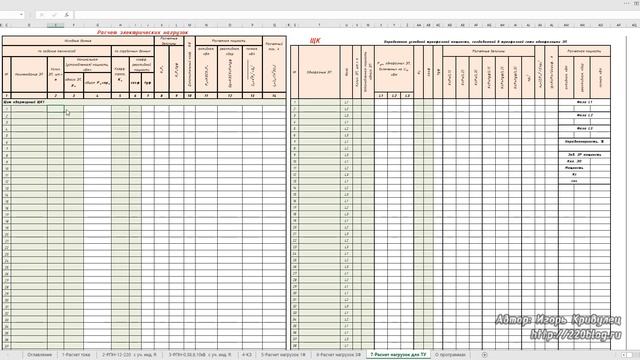Viewport: 640px width, 360px height.
Task: Select the '7-Расчет нагрузок для ТУ' sheet tab
Action: click(398, 355)
